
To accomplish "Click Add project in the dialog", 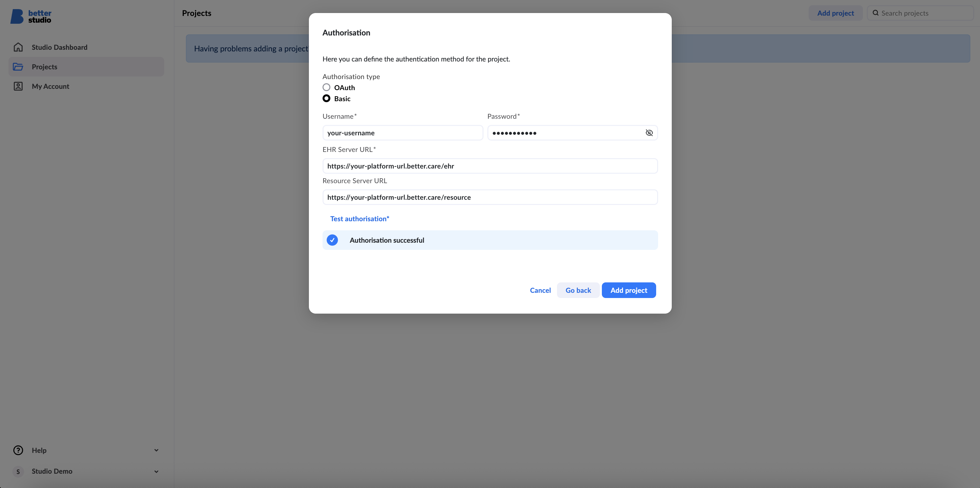I will coord(629,291).
